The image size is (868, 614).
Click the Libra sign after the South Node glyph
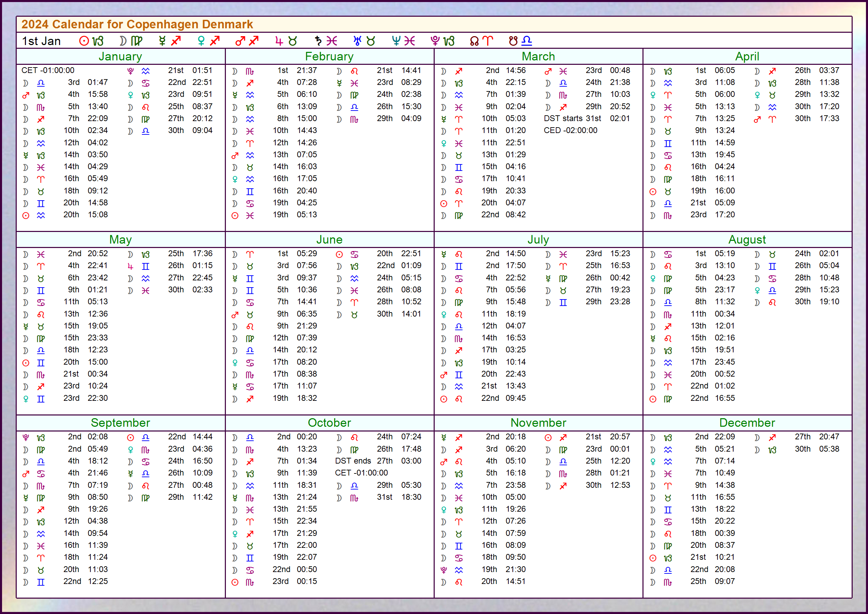(x=527, y=41)
